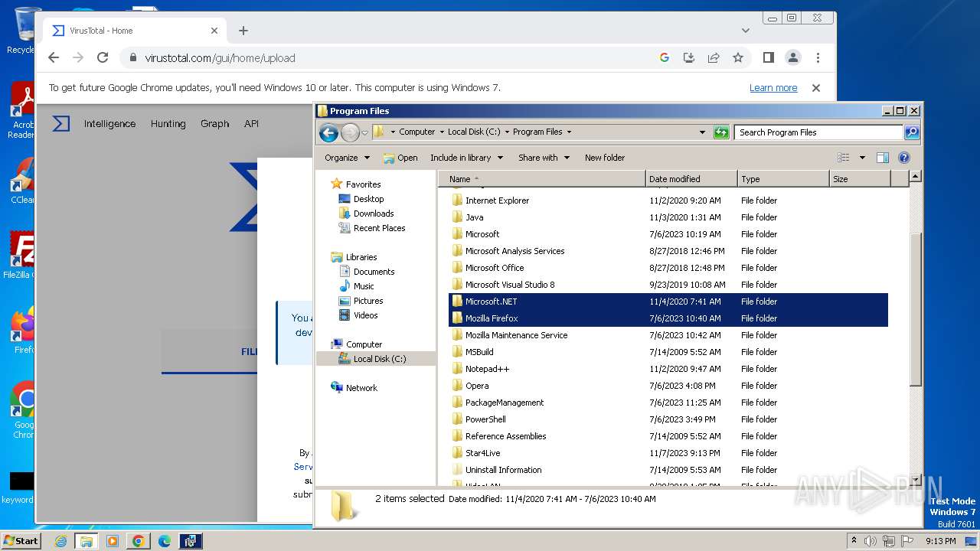
Task: Select Local Disk (C:) in navigation pane
Action: [x=380, y=359]
